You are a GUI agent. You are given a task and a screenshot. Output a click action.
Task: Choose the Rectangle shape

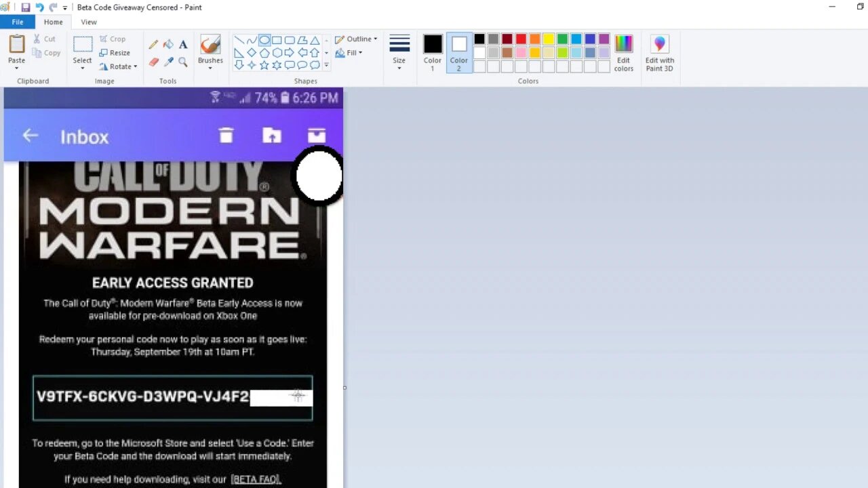pos(277,40)
